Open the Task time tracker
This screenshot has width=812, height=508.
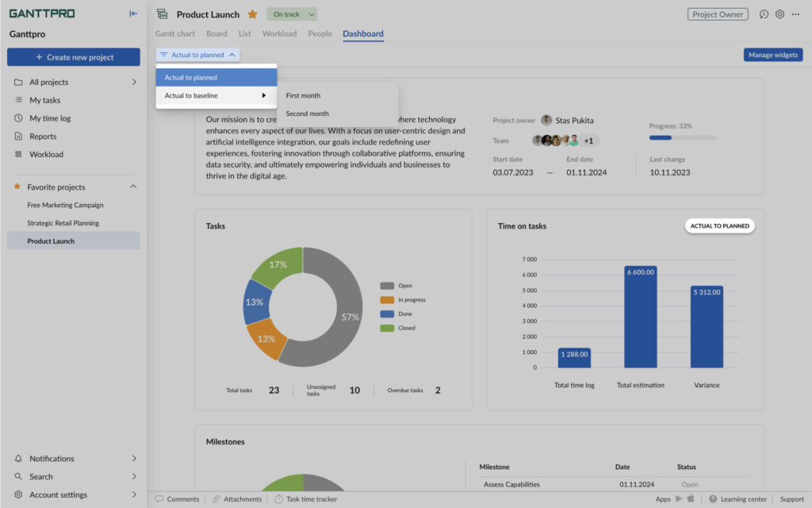(x=305, y=499)
